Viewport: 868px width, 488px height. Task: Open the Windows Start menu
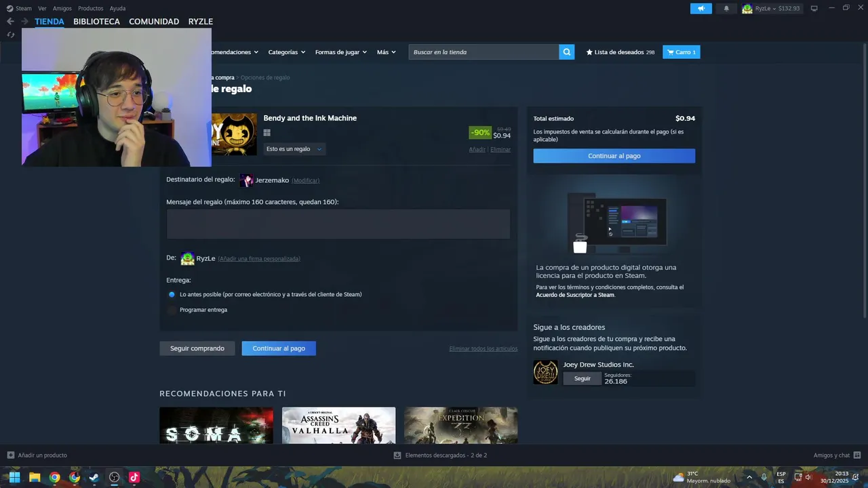point(14,477)
